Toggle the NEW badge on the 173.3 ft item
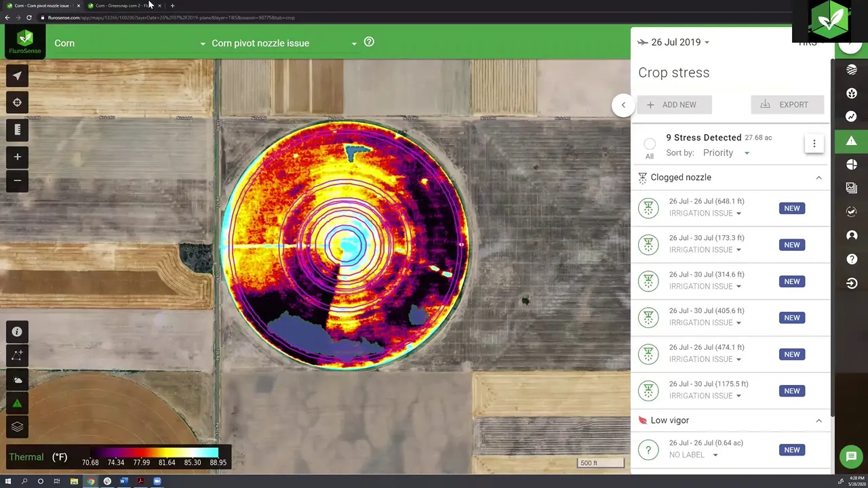This screenshot has height=488, width=868. 792,245
